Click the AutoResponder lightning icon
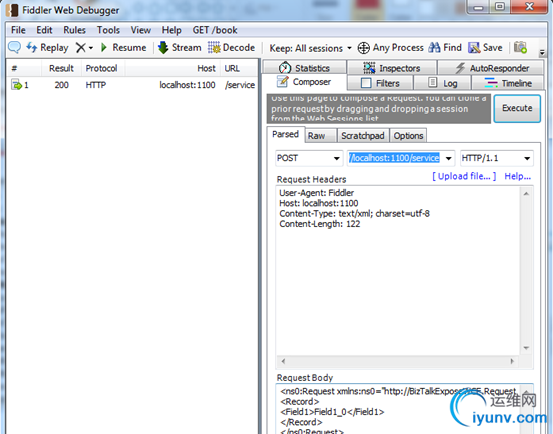Screen dimensions: 553x434 pos(460,68)
